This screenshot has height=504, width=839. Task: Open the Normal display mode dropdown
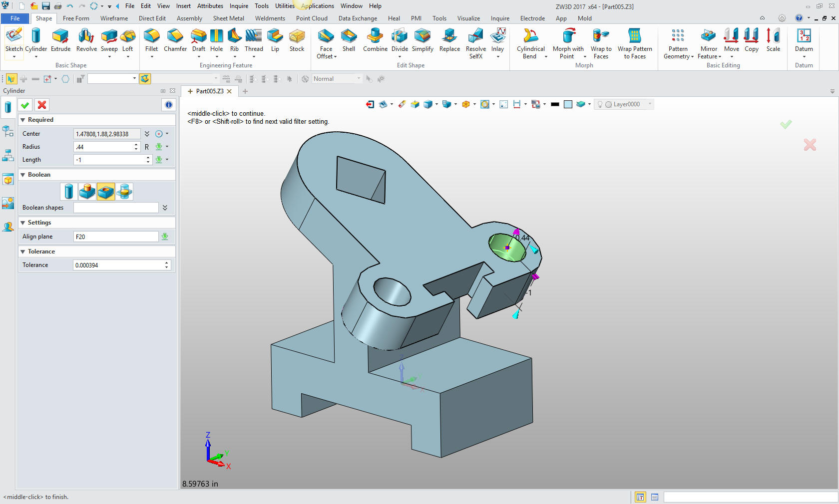pos(359,79)
